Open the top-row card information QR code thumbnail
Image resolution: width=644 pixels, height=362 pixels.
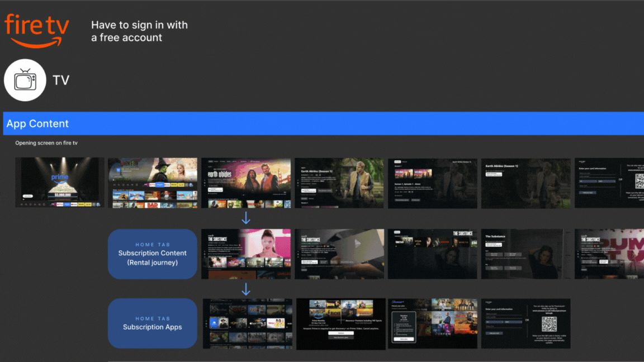click(609, 183)
